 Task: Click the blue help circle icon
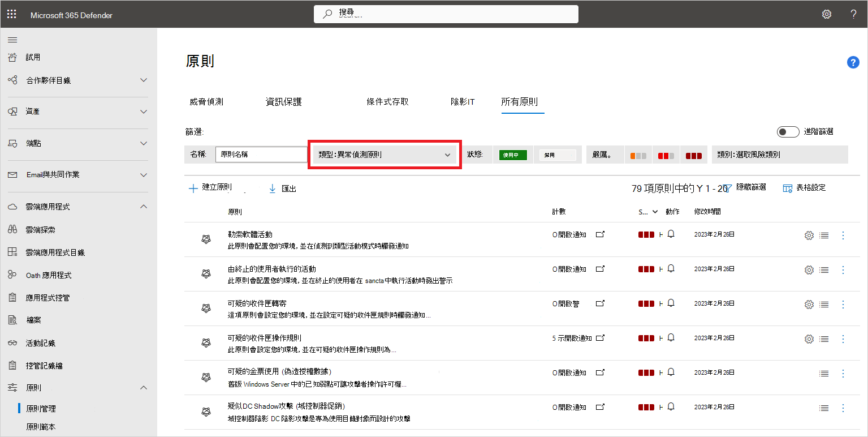[853, 62]
